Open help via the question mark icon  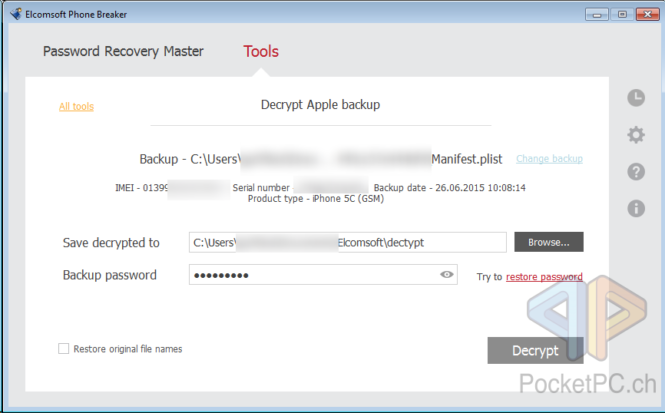(x=636, y=172)
